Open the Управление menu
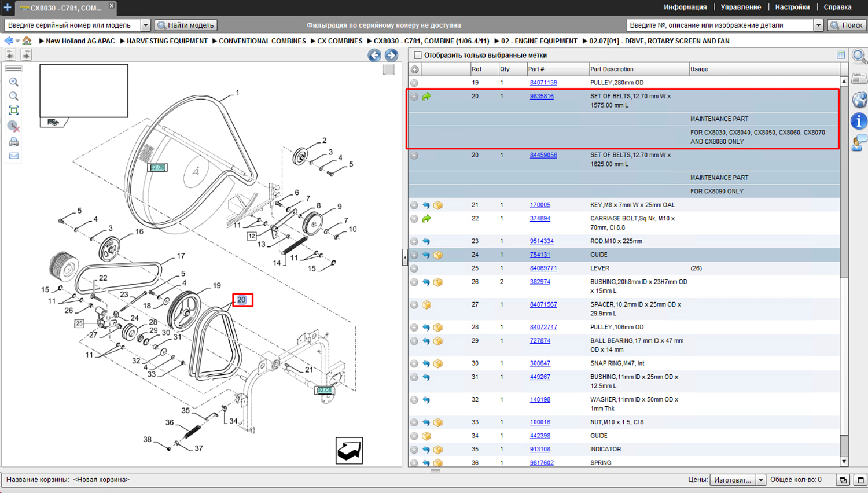Viewport: 868px width, 493px height. (x=741, y=8)
